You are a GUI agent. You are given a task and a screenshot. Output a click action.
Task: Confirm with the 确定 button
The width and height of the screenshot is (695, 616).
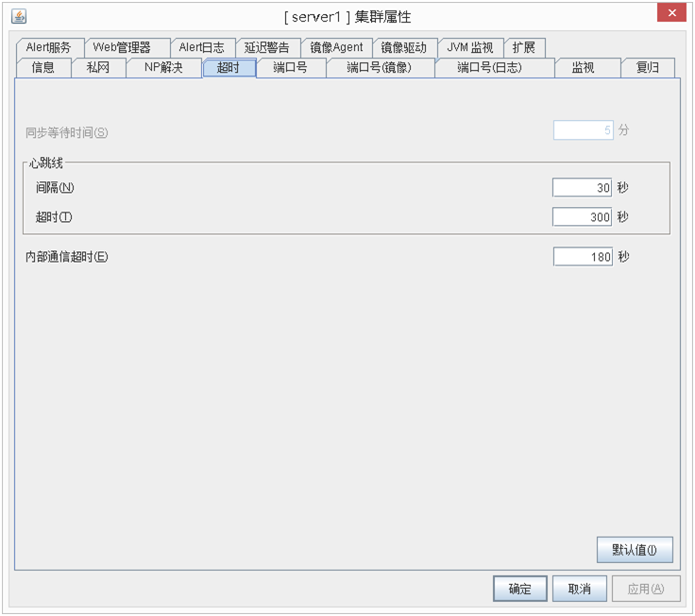(x=520, y=589)
